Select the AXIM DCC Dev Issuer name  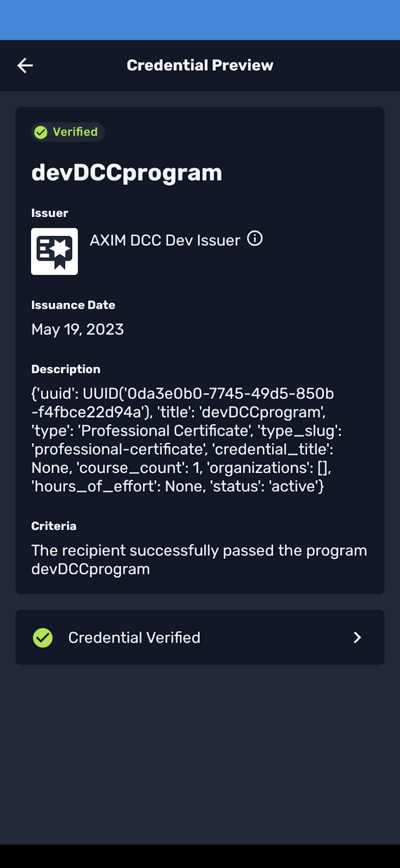(x=165, y=240)
